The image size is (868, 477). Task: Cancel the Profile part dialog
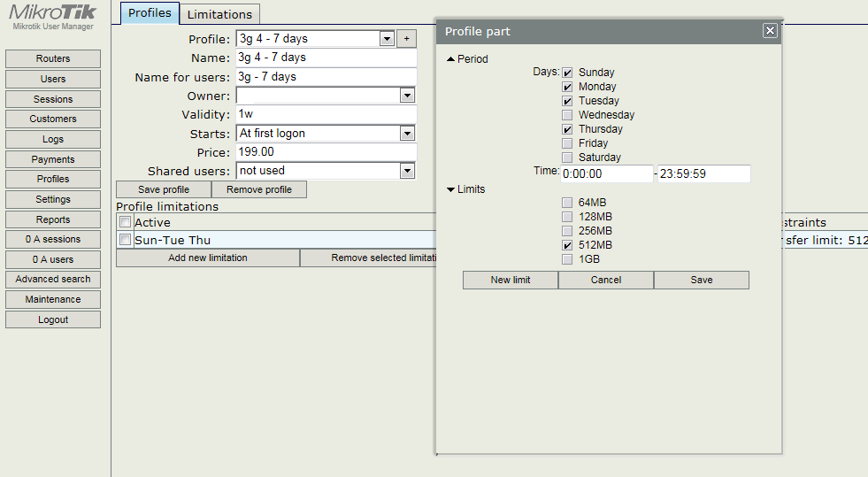(x=606, y=280)
